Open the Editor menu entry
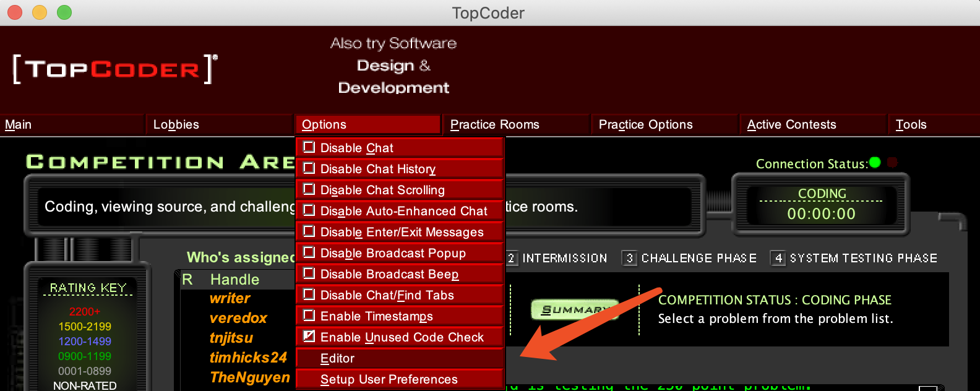 pos(400,358)
